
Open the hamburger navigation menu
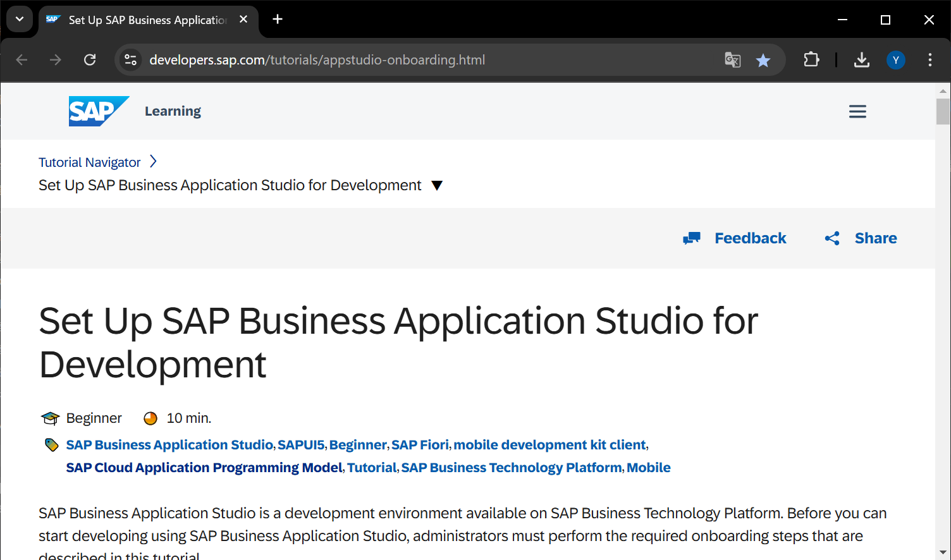tap(857, 112)
